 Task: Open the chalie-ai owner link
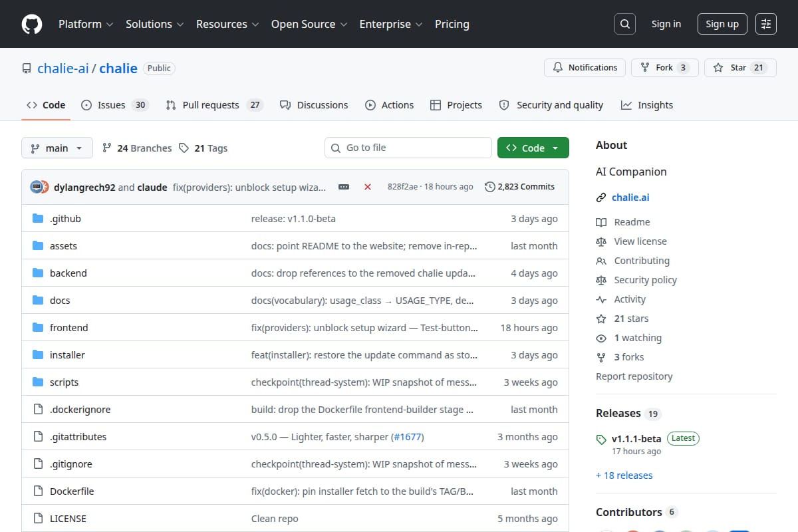pyautogui.click(x=63, y=68)
